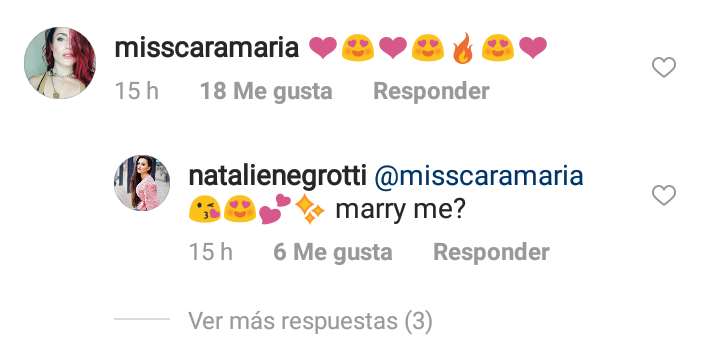View the 18 Me gusta likes list
The image size is (720, 364).
point(266,91)
